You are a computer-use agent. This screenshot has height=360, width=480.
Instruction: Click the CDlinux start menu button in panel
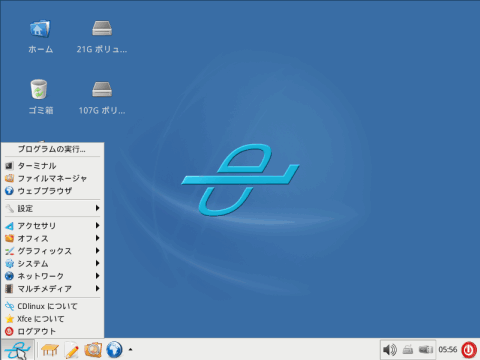tap(18, 350)
